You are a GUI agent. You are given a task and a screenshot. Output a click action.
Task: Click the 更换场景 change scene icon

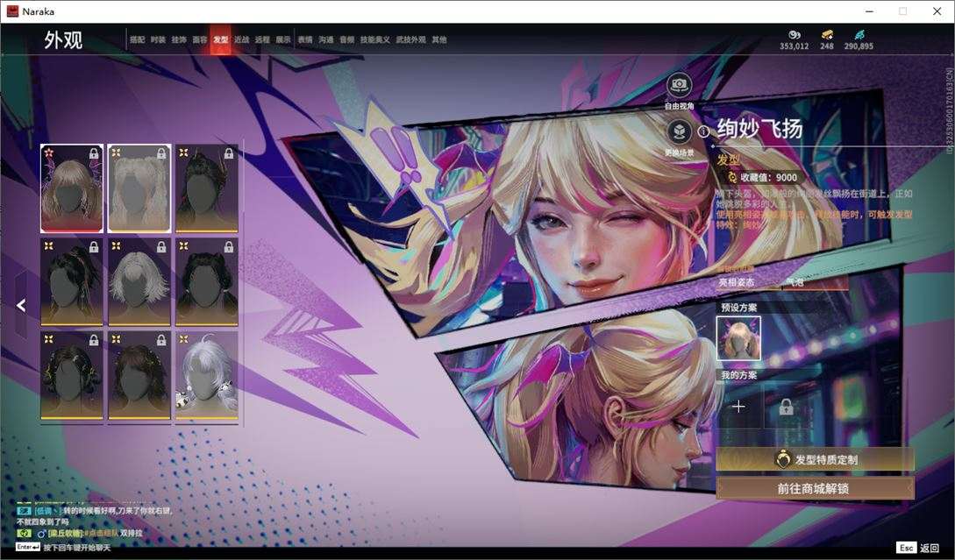point(679,131)
